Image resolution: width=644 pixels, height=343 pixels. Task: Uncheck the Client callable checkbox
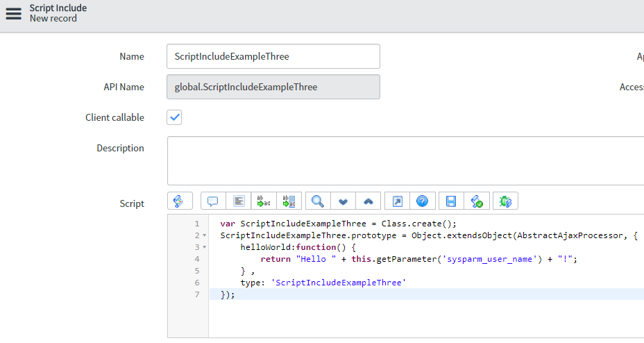point(174,117)
